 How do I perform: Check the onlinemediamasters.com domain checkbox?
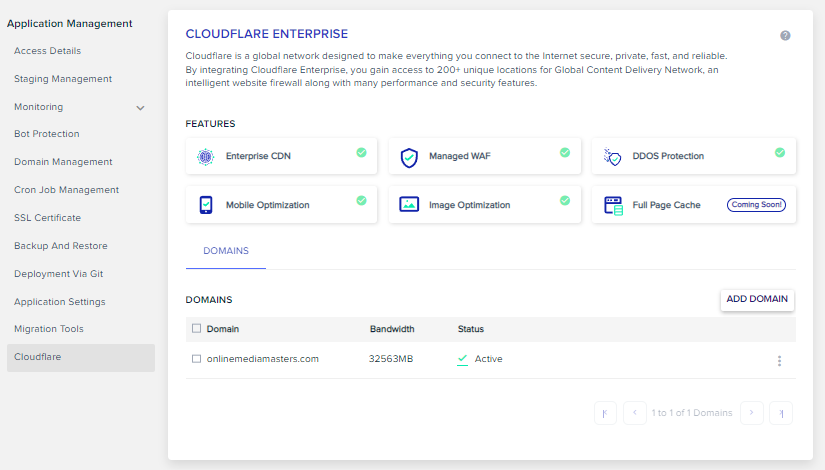pos(196,359)
